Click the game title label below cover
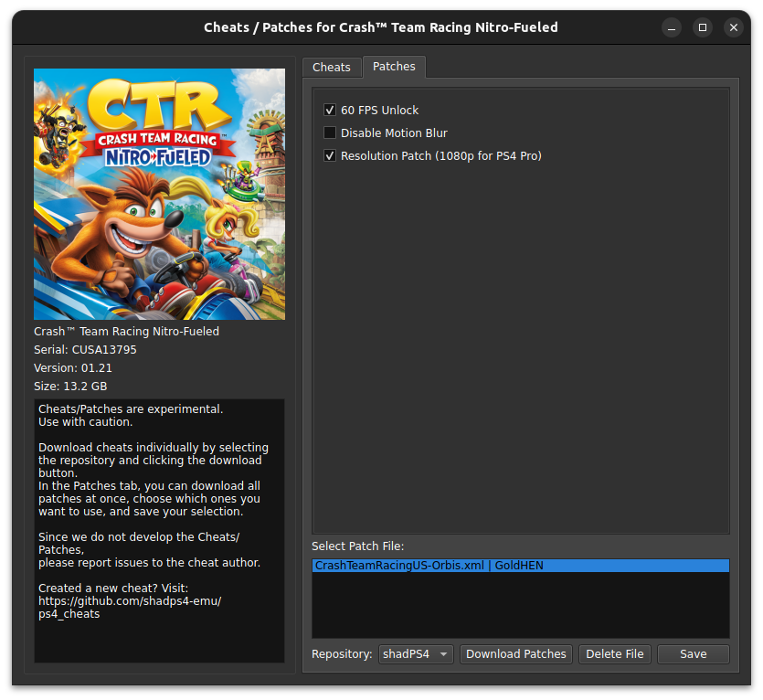 tap(126, 332)
